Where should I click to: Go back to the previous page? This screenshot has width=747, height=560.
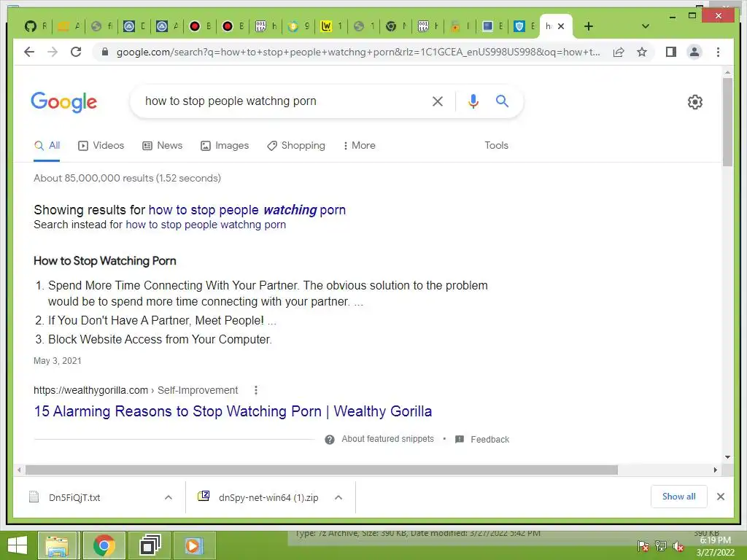pyautogui.click(x=29, y=52)
